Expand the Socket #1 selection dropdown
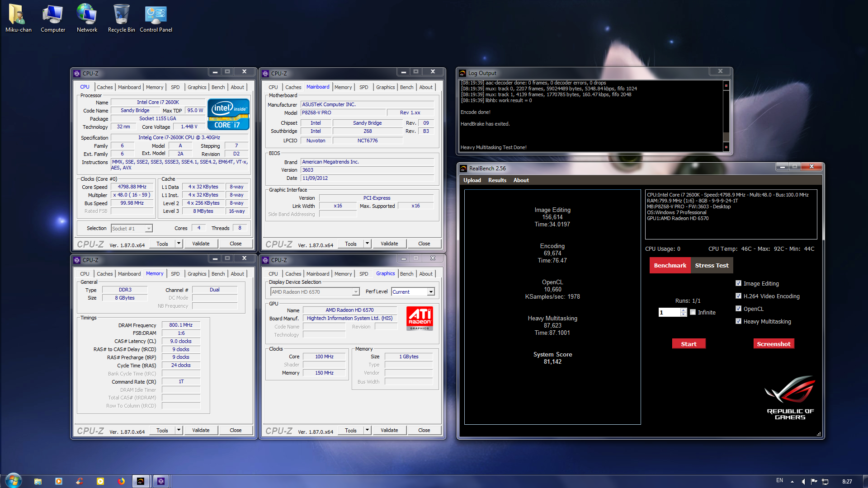This screenshot has height=488, width=868. 148,229
